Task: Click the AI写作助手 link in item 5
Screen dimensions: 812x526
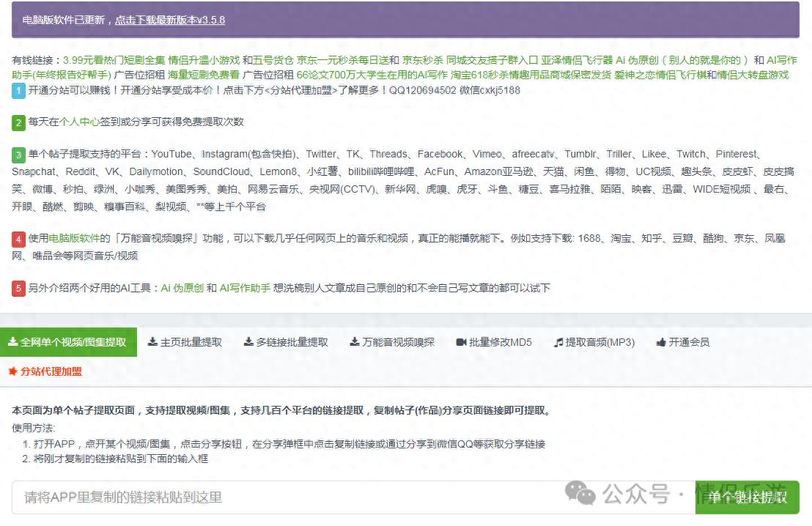Action: pos(245,288)
